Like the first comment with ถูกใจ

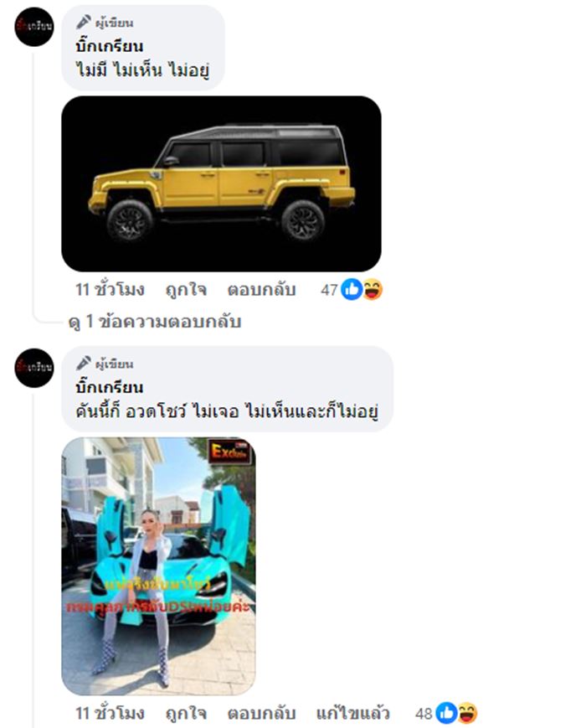click(186, 290)
